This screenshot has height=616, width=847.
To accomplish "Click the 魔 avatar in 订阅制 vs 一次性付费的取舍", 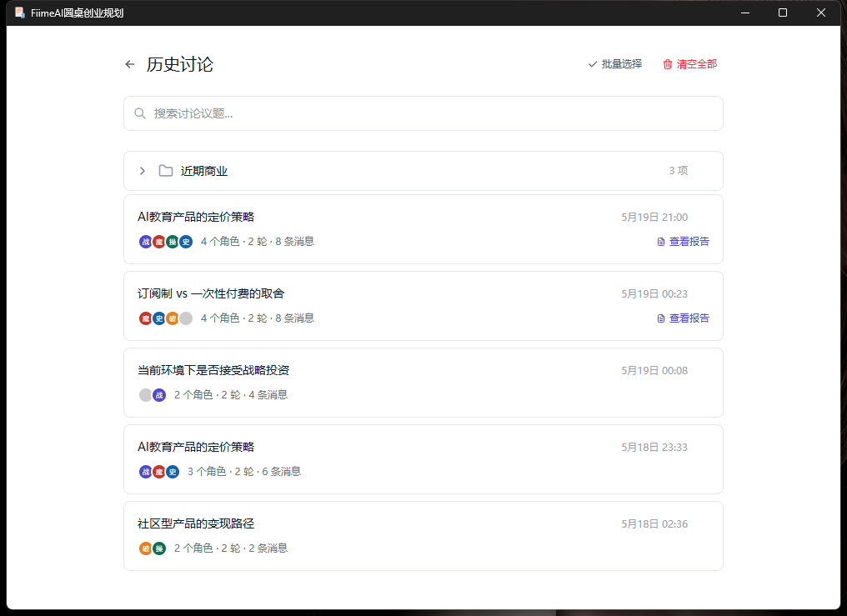I will pos(146,318).
